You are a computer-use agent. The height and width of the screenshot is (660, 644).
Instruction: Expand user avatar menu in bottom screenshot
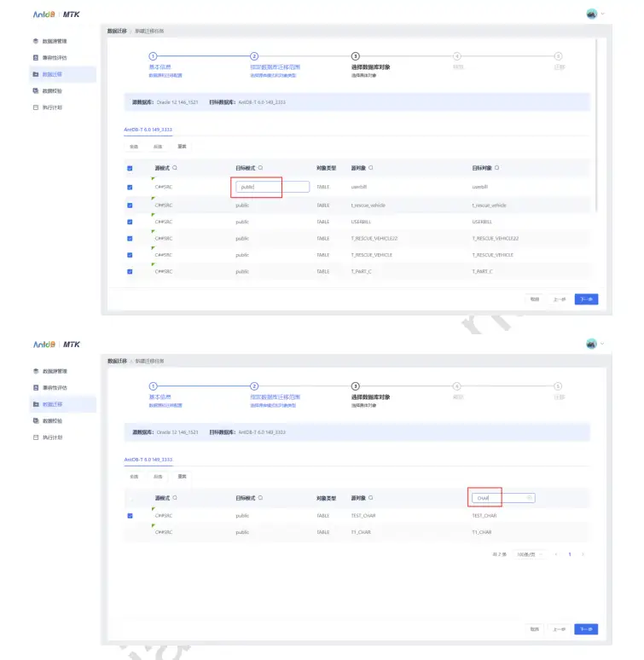(594, 344)
